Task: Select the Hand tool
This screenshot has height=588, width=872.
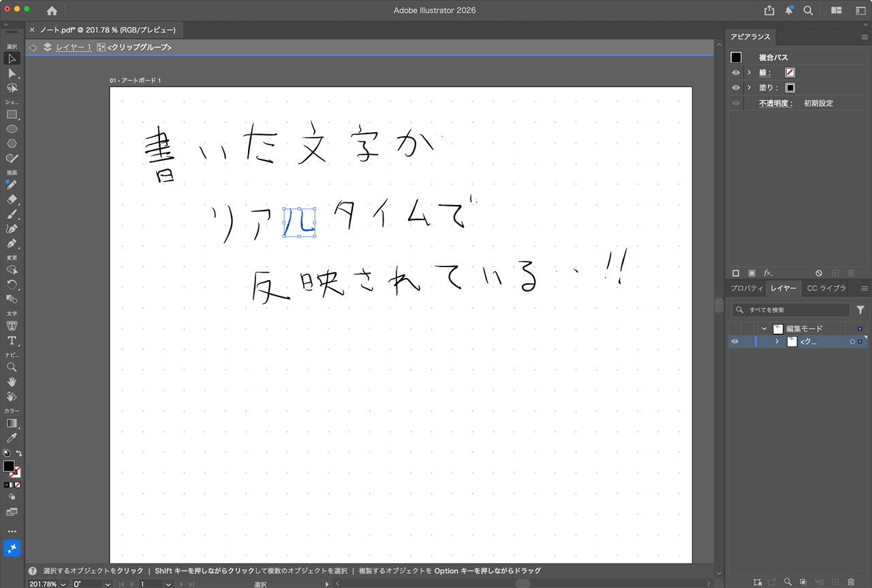Action: pos(12,382)
